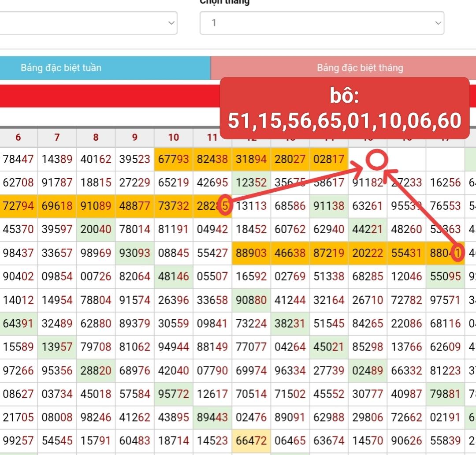Switch to Bảng đặc biệt tháng tab
This screenshot has height=455, width=476.
point(360,68)
